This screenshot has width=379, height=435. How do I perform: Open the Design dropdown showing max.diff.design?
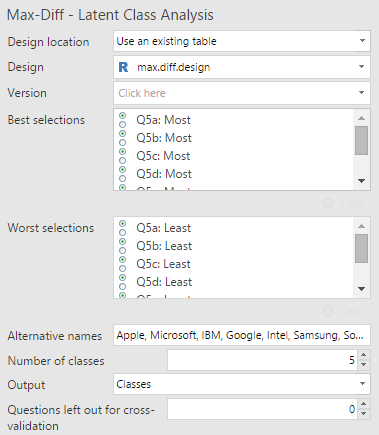tap(242, 67)
